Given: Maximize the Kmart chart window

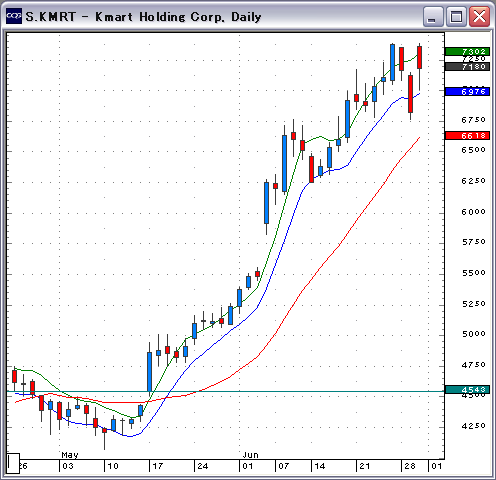Looking at the screenshot, I should click(456, 16).
